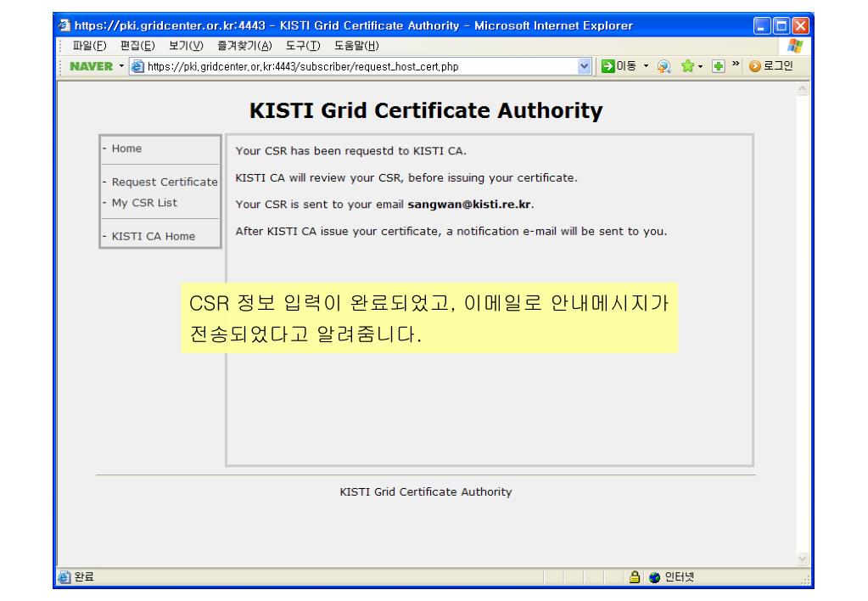Click the Home sidebar link
Viewport: 868px width, 601px height.
(126, 149)
